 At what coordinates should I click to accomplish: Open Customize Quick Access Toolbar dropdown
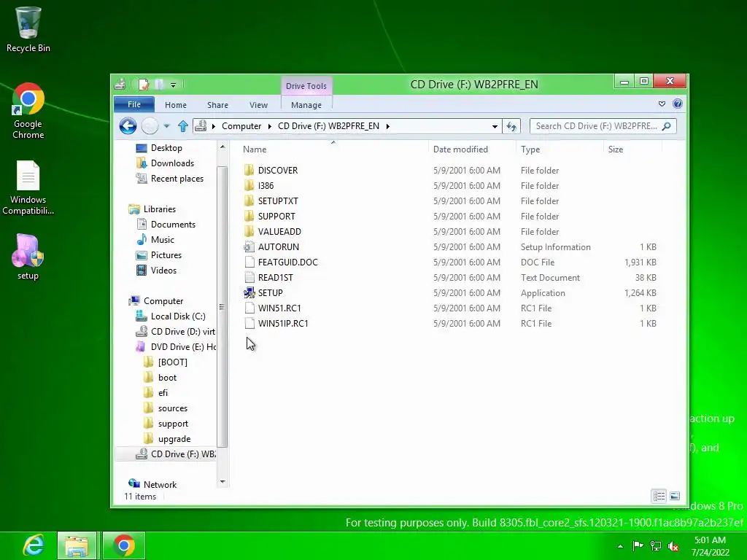pyautogui.click(x=174, y=85)
